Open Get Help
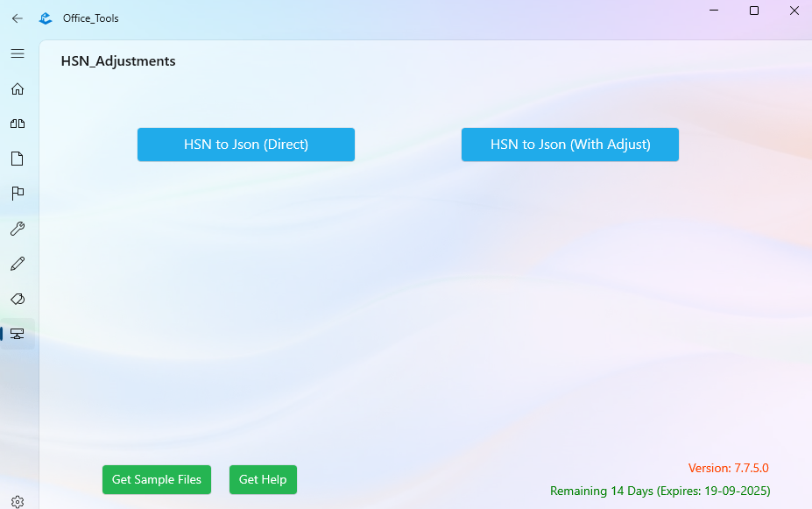The image size is (812, 509). (x=263, y=479)
